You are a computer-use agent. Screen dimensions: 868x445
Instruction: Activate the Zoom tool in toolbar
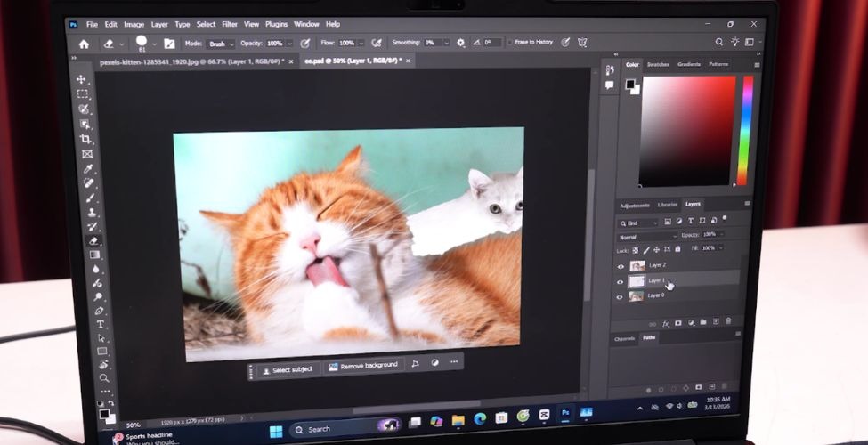coord(105,378)
